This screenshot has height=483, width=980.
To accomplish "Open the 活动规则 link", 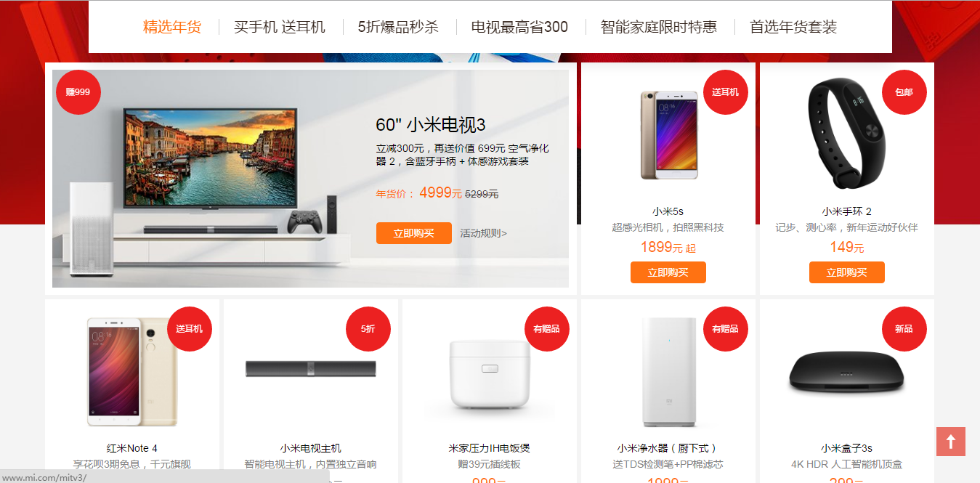I will 483,233.
